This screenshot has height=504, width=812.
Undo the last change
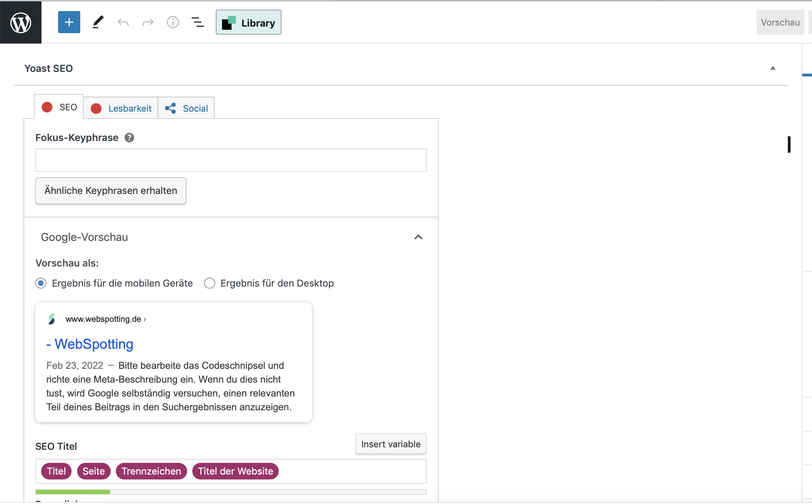click(x=123, y=22)
